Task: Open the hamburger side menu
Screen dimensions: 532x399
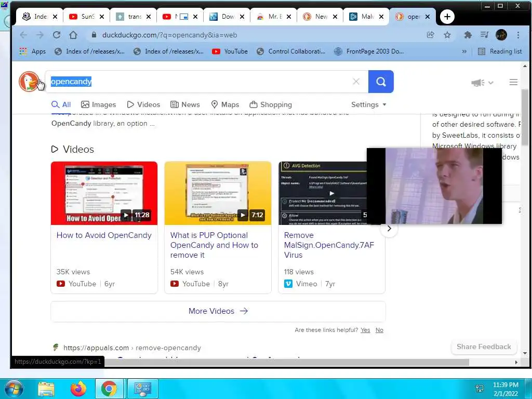Action: click(513, 82)
